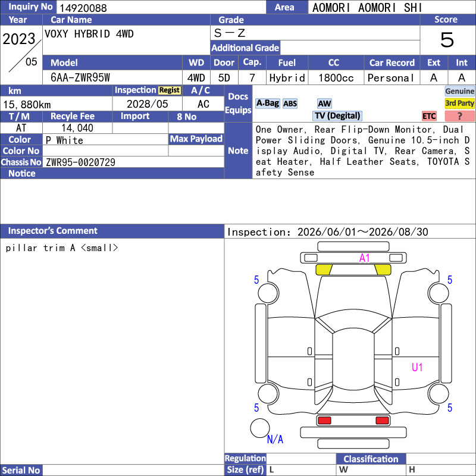Image resolution: width=476 pixels, height=476 pixels.
Task: Click the right yellow headlight on diagram
Action: coord(383,270)
